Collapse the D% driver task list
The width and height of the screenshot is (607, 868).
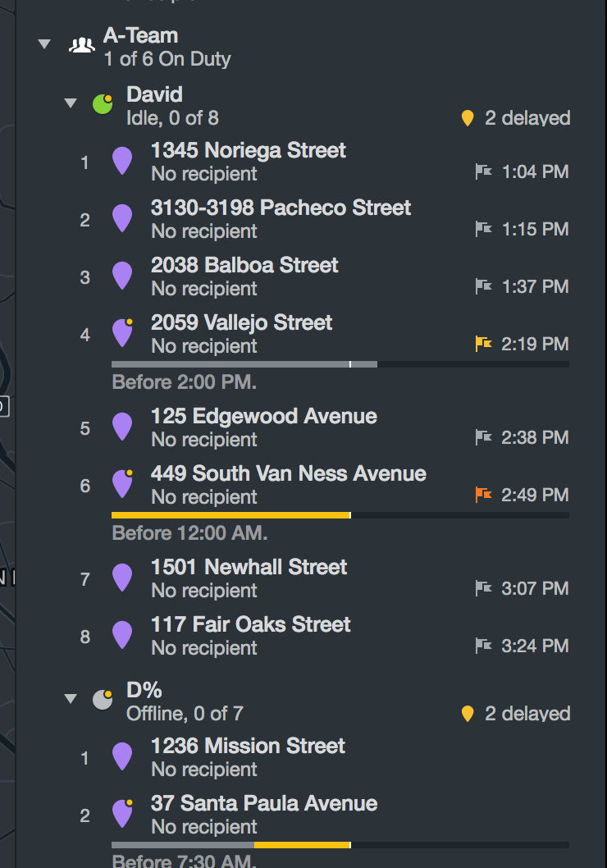point(71,699)
